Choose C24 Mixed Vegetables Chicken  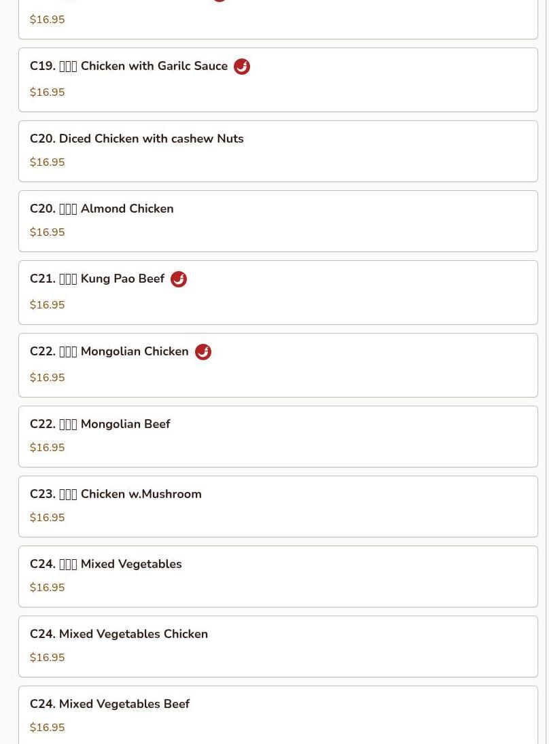pyautogui.click(x=278, y=646)
